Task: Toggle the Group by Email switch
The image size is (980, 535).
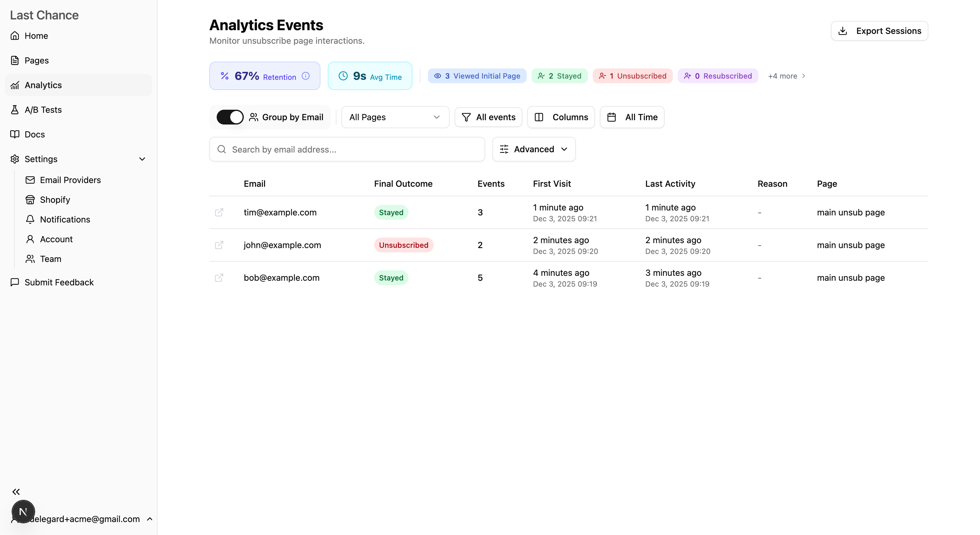Action: [x=230, y=117]
